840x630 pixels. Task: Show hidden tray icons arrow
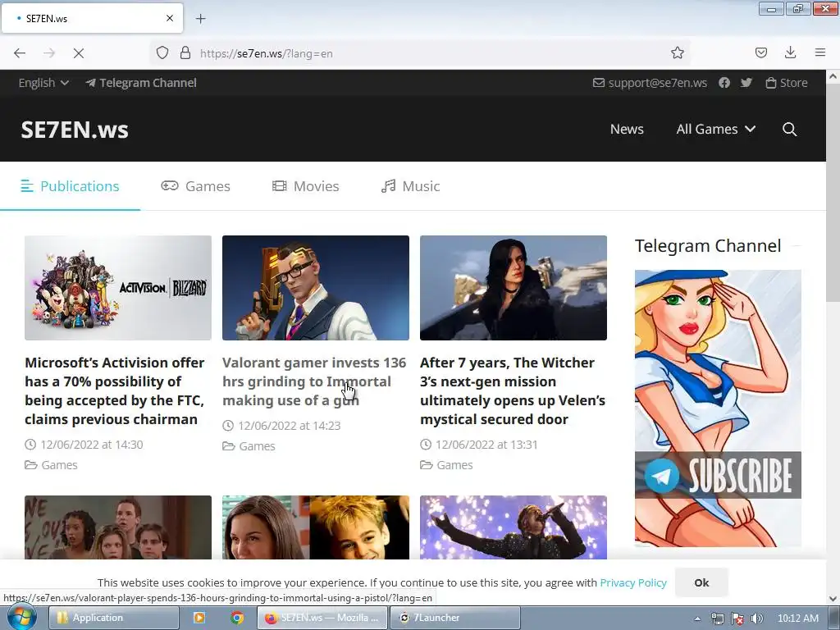click(697, 619)
